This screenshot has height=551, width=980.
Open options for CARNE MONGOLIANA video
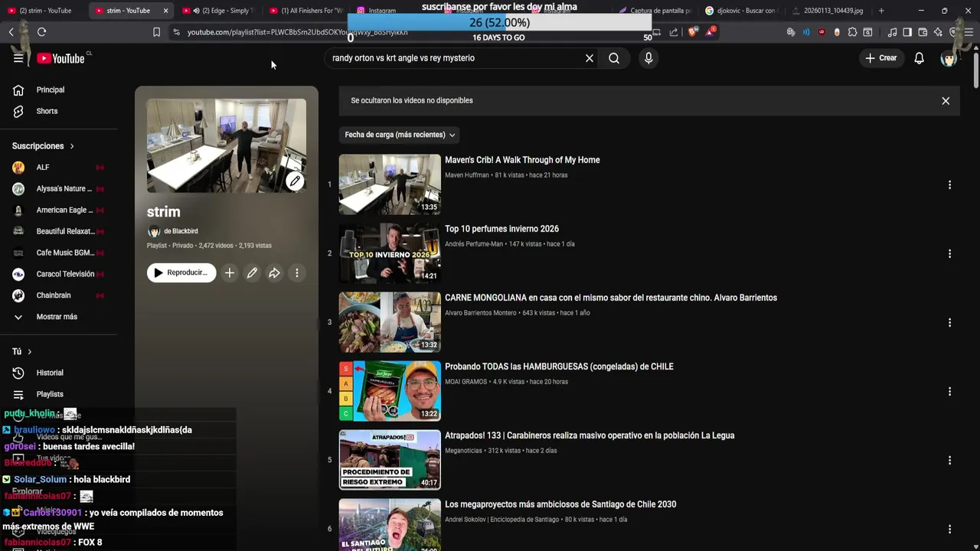point(949,323)
